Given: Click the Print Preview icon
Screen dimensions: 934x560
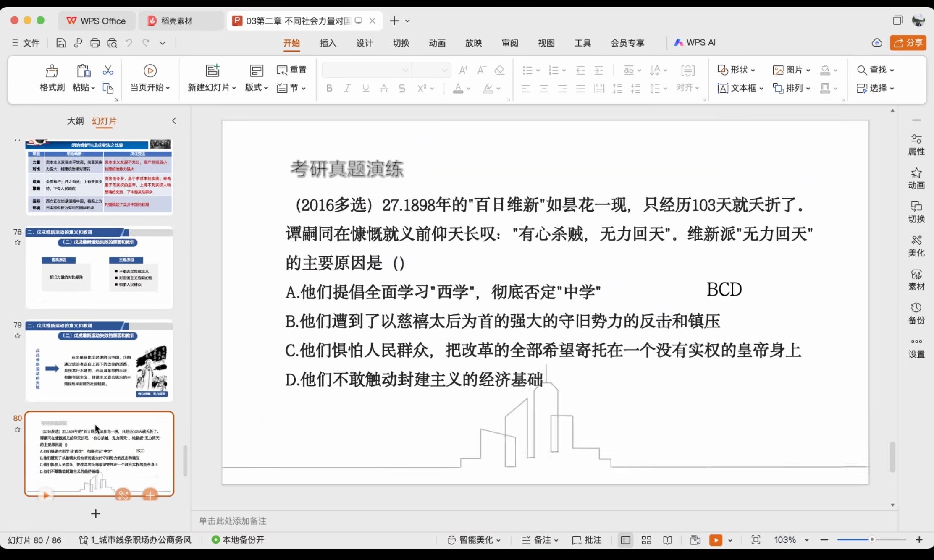Looking at the screenshot, I should click(112, 43).
